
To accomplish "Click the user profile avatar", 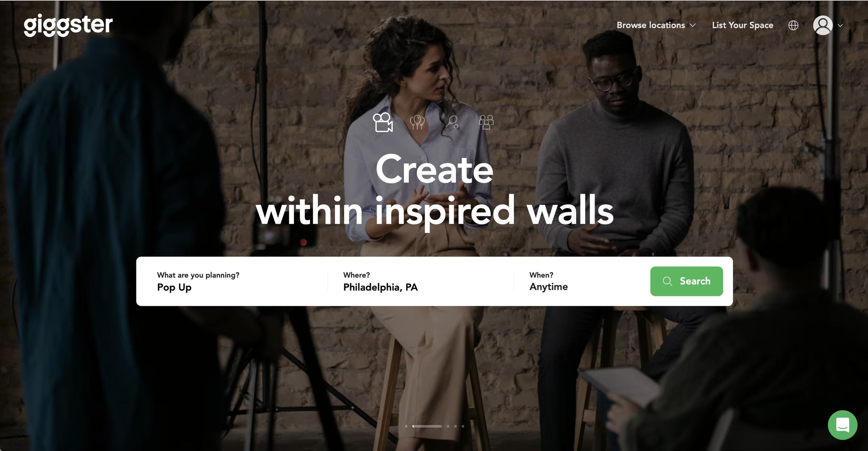I will pyautogui.click(x=823, y=25).
